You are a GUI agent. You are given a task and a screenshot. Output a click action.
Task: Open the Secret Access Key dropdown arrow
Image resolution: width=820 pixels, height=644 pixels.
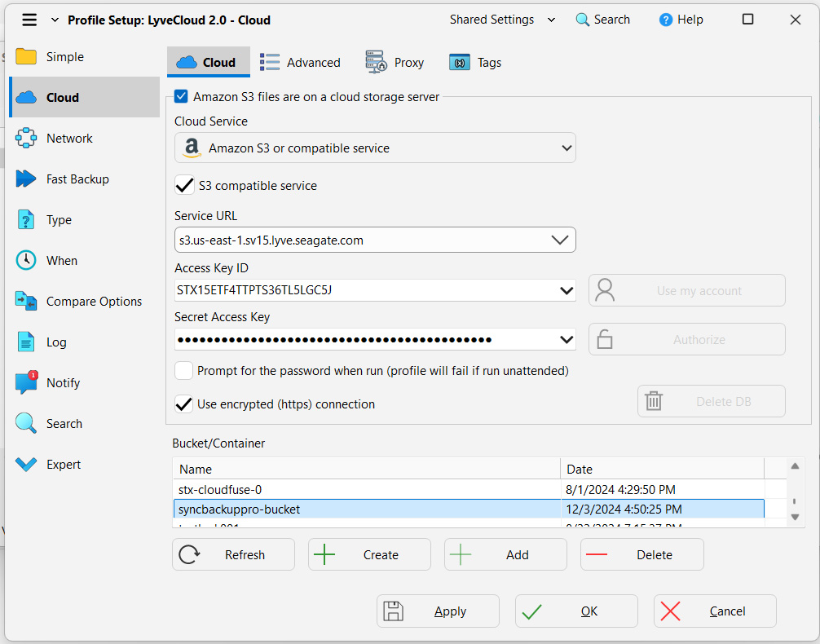click(x=567, y=339)
